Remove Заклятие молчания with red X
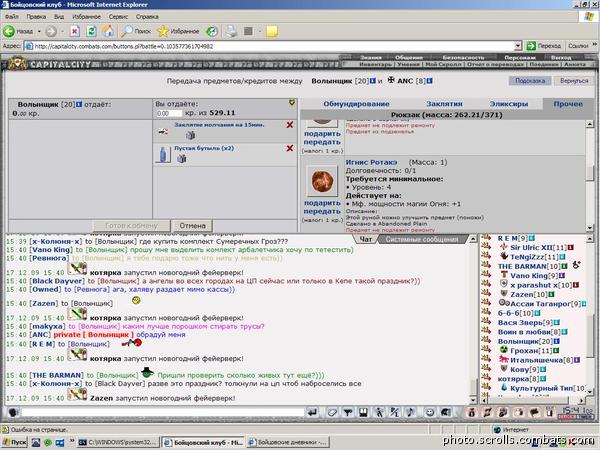Image resolution: width=600 pixels, height=450 pixels. [290, 125]
